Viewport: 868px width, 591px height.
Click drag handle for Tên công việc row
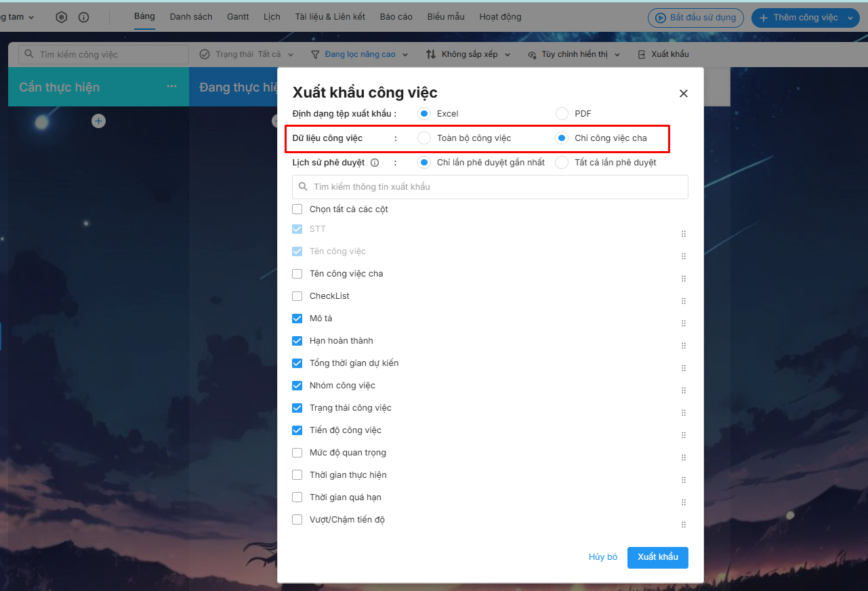pyautogui.click(x=684, y=256)
